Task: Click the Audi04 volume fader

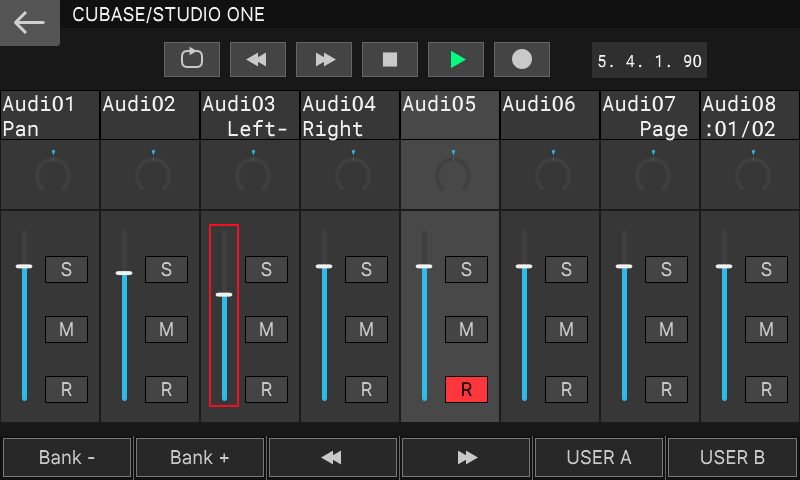Action: pyautogui.click(x=324, y=315)
